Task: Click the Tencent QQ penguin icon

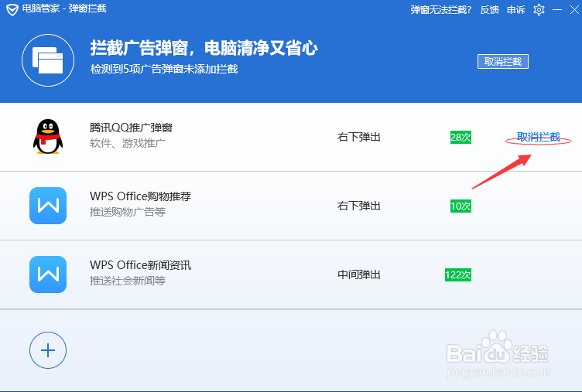Action: (x=48, y=137)
